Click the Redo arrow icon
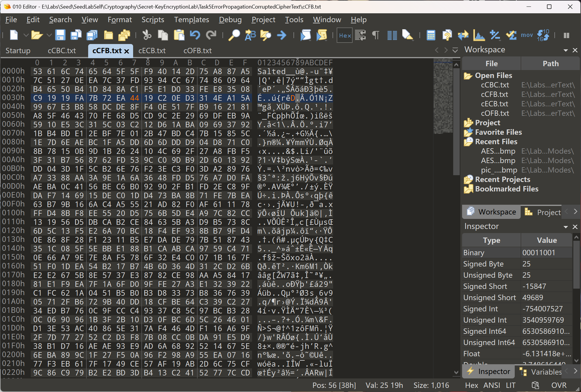 [x=211, y=35]
